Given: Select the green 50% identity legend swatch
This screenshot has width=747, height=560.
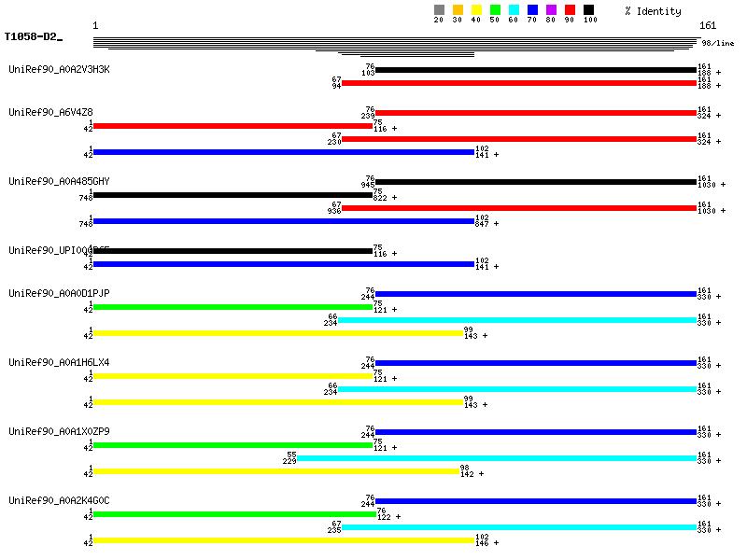Looking at the screenshot, I should [x=495, y=10].
